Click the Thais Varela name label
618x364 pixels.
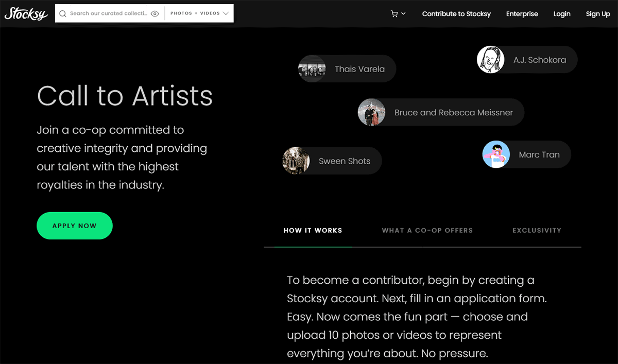(x=359, y=69)
